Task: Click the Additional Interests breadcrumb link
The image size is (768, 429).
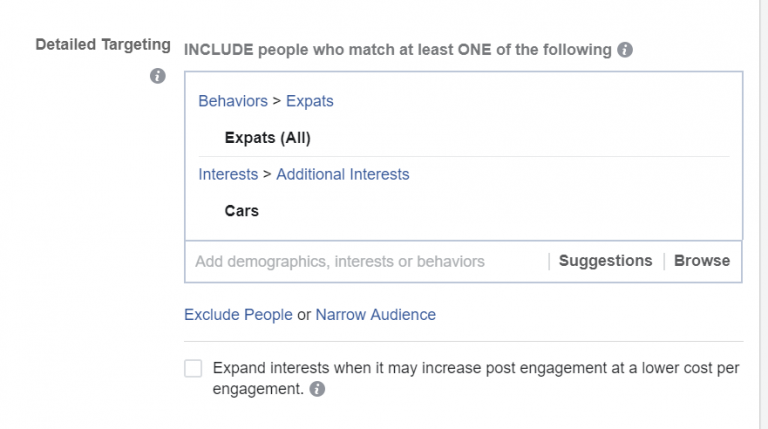Action: pyautogui.click(x=343, y=174)
